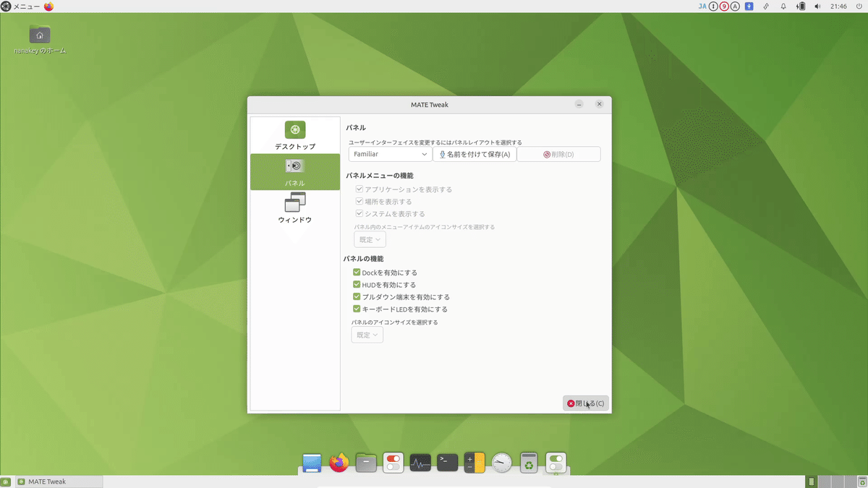Click the show desktop dock icon
Image resolution: width=868 pixels, height=488 pixels.
pyautogui.click(x=312, y=463)
